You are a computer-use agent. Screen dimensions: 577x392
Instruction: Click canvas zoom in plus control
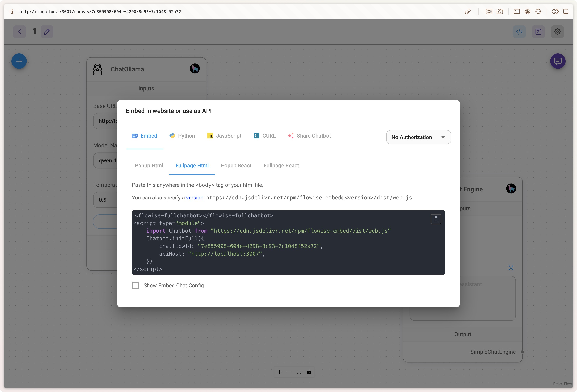[x=279, y=372]
